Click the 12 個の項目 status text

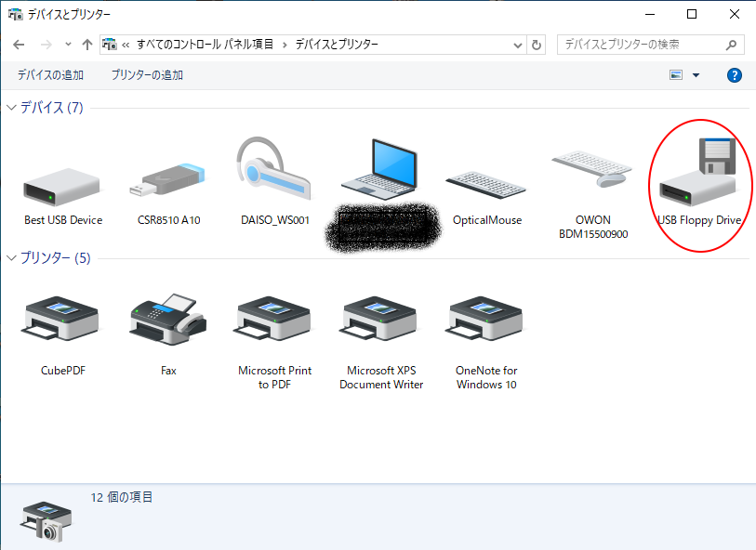coord(122,497)
